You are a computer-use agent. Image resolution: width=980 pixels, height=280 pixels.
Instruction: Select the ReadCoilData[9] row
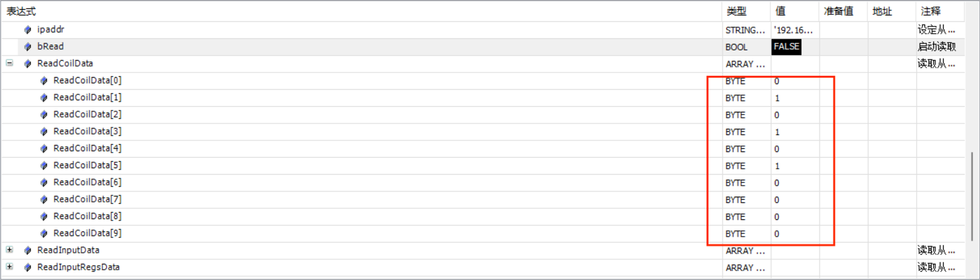87,233
